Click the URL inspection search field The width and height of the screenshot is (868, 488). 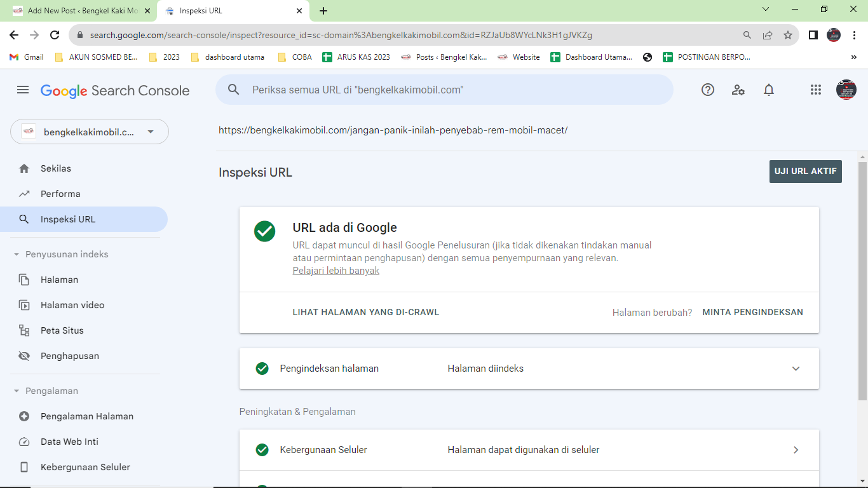(x=444, y=90)
